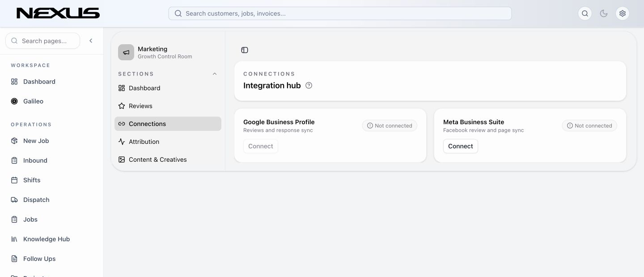Collapse the Sections list chevron
The height and width of the screenshot is (277, 644).
tap(215, 74)
